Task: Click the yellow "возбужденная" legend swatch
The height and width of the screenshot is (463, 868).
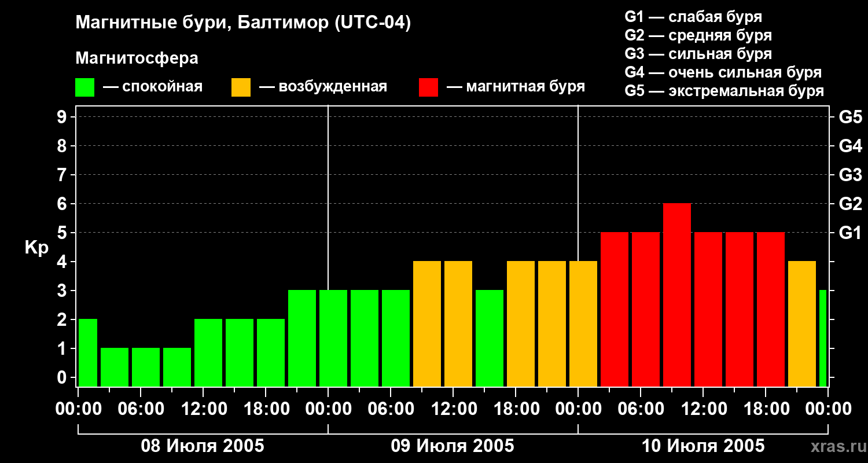Action: pyautogui.click(x=241, y=87)
